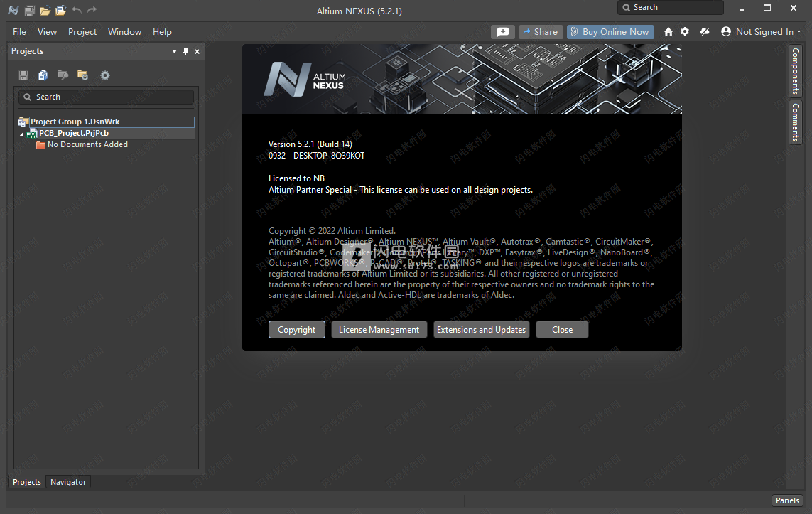812x514 pixels.
Task: Undo the last action with the undo arrow
Action: 77,10
